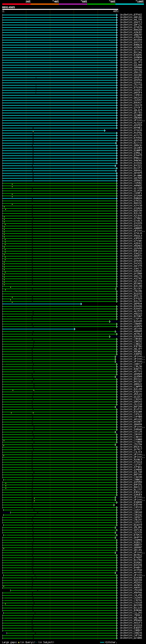146x644 pixels.
Task: Select UniRef100_Q46JT6 hit label
Action: point(131,276)
